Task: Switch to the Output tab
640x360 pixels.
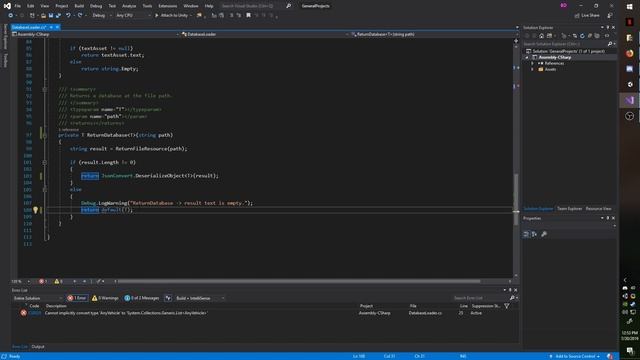Action: point(38,347)
